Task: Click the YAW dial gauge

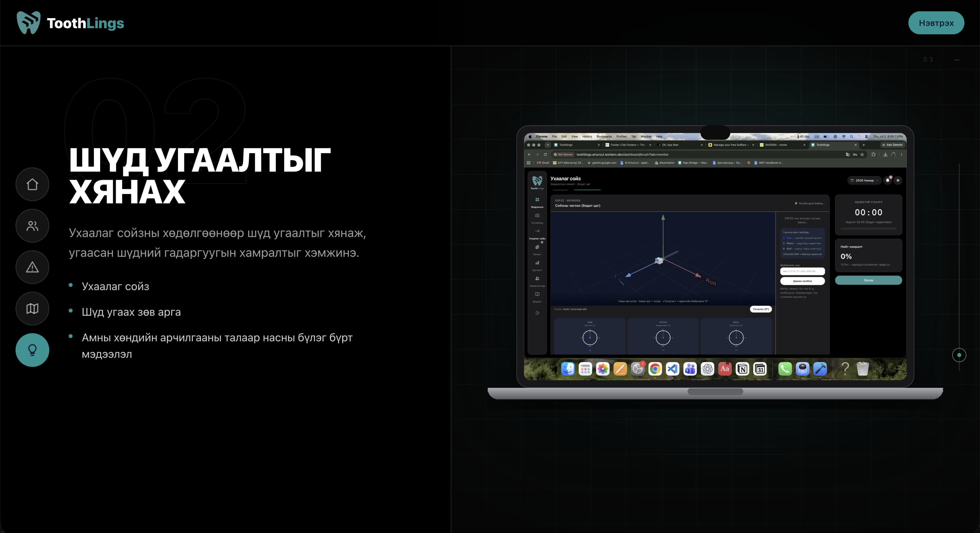Action: coord(590,337)
